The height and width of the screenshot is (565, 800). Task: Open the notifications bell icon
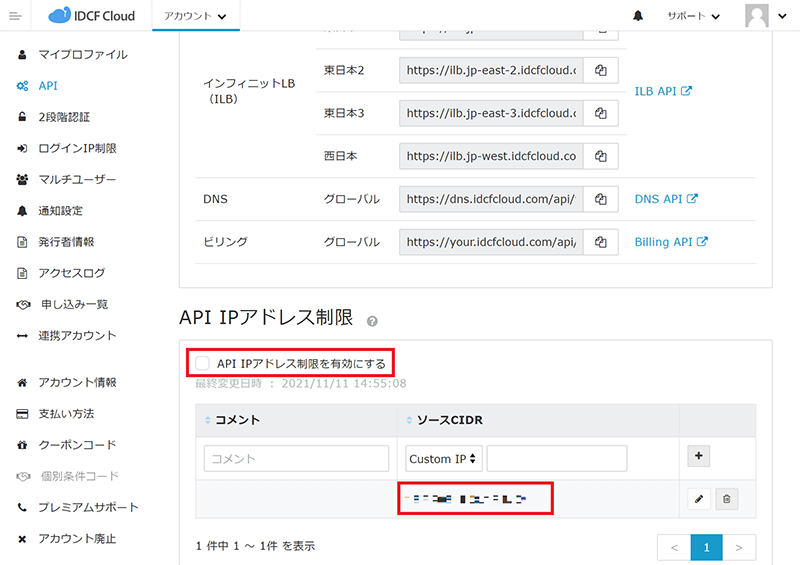pos(638,16)
